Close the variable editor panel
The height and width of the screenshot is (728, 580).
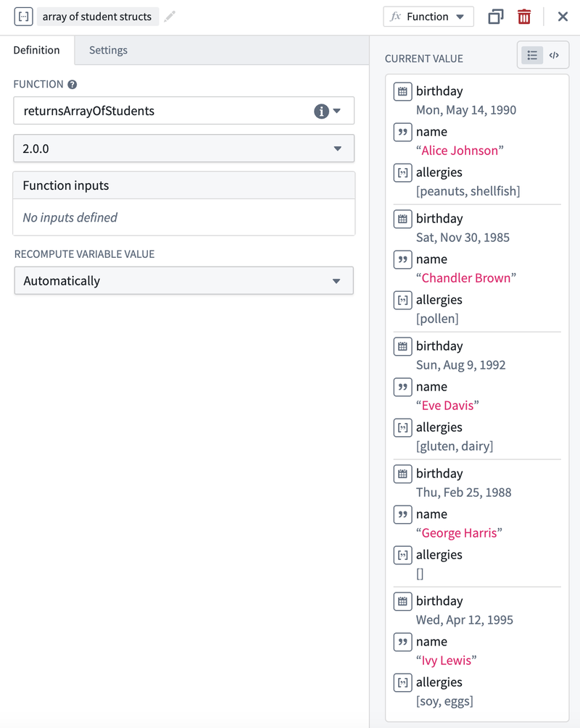563,17
